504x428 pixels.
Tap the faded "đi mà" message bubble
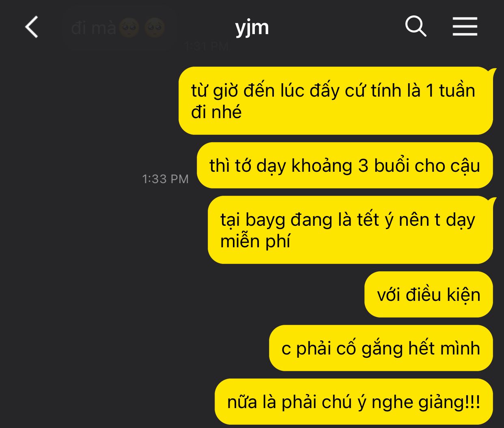click(x=120, y=28)
